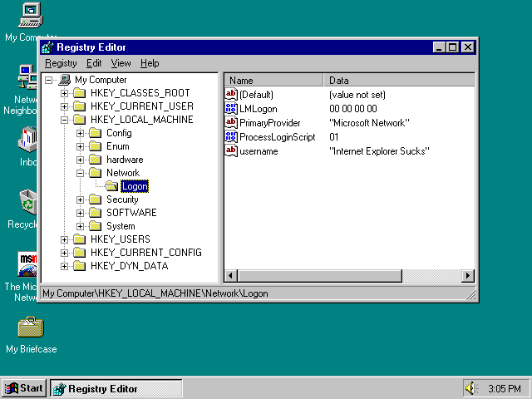Open the Start menu

(x=24, y=388)
